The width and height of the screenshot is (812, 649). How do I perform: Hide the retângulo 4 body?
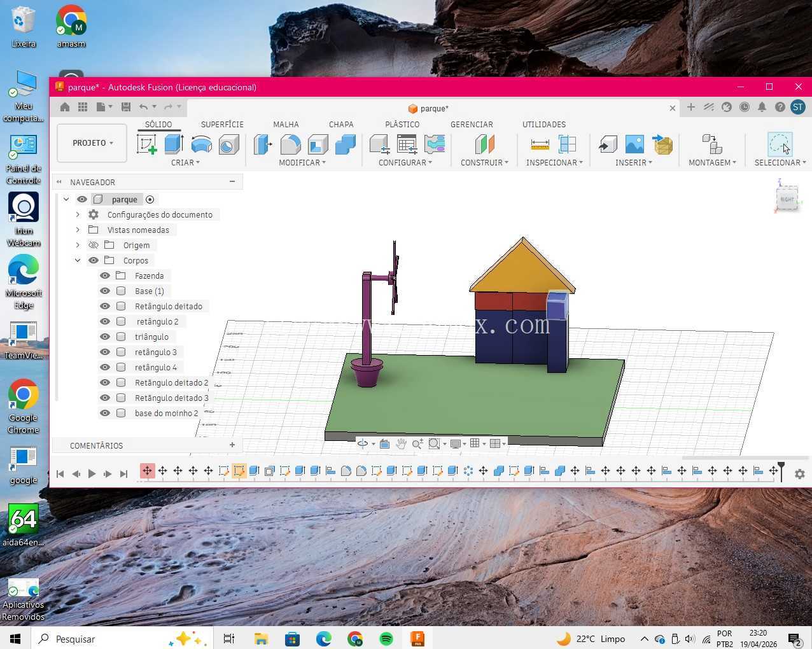tap(105, 367)
